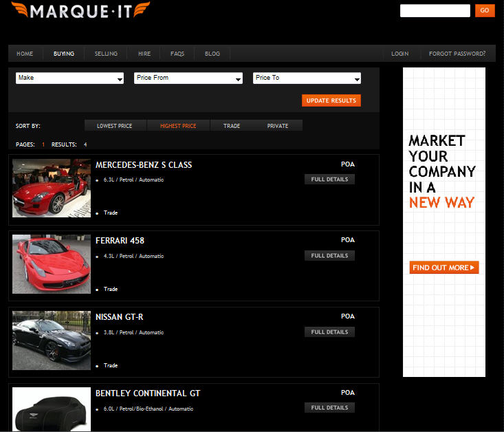Open the Make dropdown
504x432 pixels.
click(69, 78)
